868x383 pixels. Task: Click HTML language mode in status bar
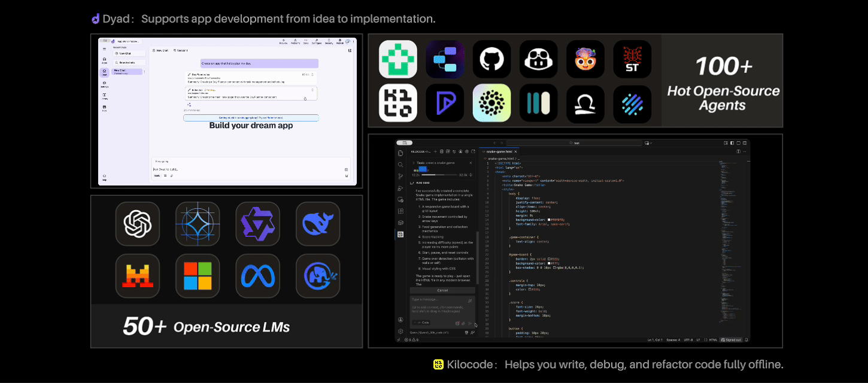point(713,340)
